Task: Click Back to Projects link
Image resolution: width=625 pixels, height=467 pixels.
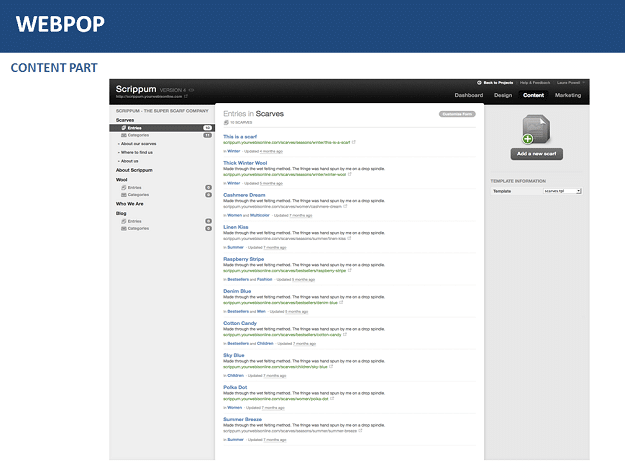Action: click(498, 82)
